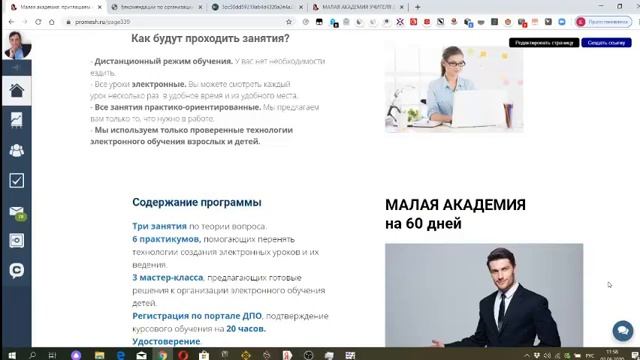Image resolution: width=640 pixels, height=360 pixels.
Task: Click the text Три занятия
Action: (159, 226)
